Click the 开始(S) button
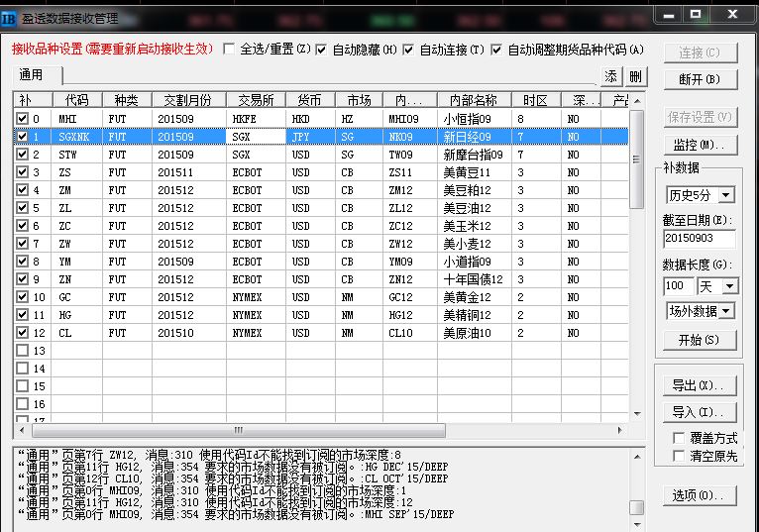Image resolution: width=759 pixels, height=532 pixels. (x=699, y=340)
